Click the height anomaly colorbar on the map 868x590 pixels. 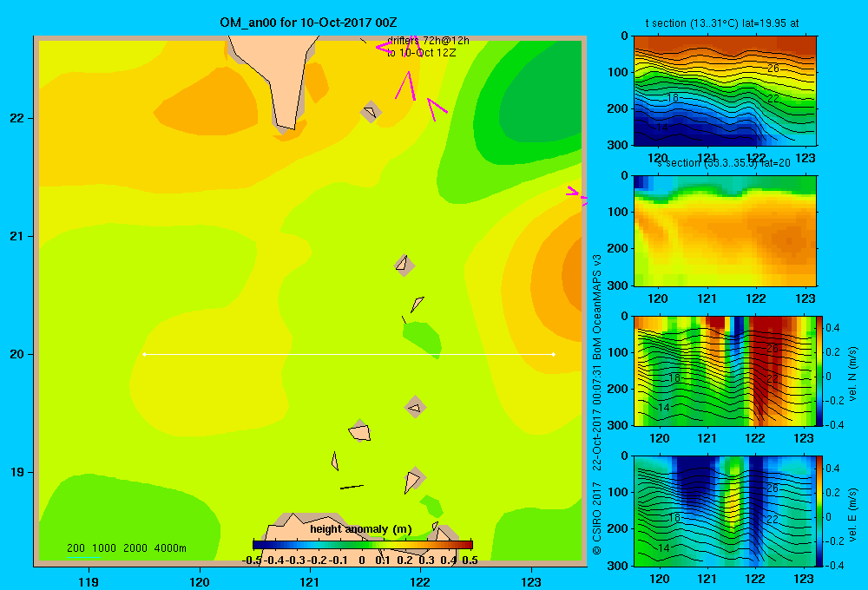click(363, 545)
